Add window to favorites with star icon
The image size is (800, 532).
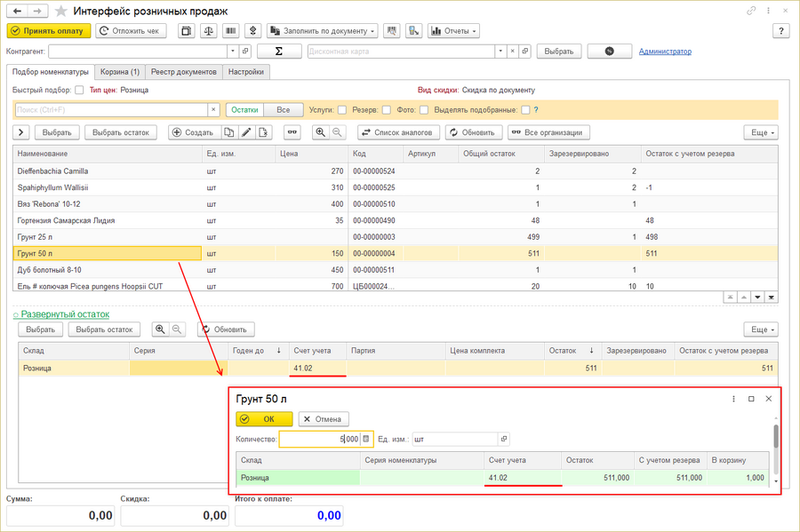coord(60,11)
